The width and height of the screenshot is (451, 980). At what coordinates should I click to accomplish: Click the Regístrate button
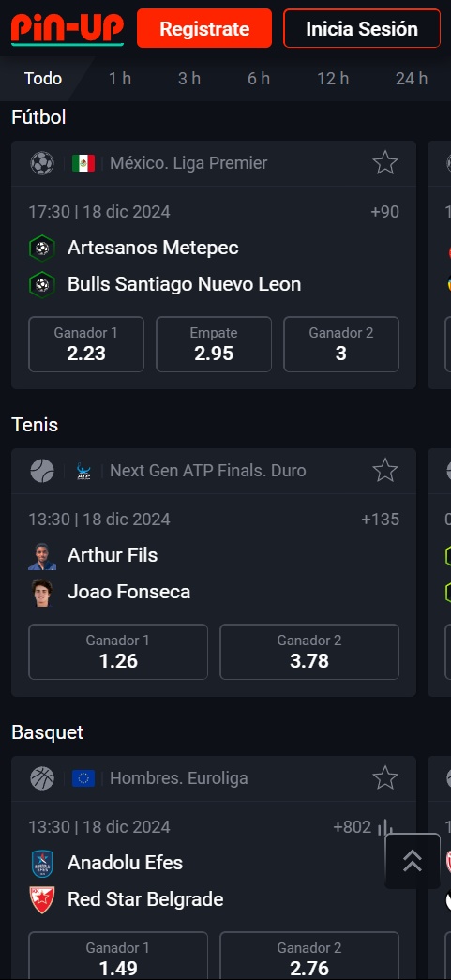pos(204,29)
